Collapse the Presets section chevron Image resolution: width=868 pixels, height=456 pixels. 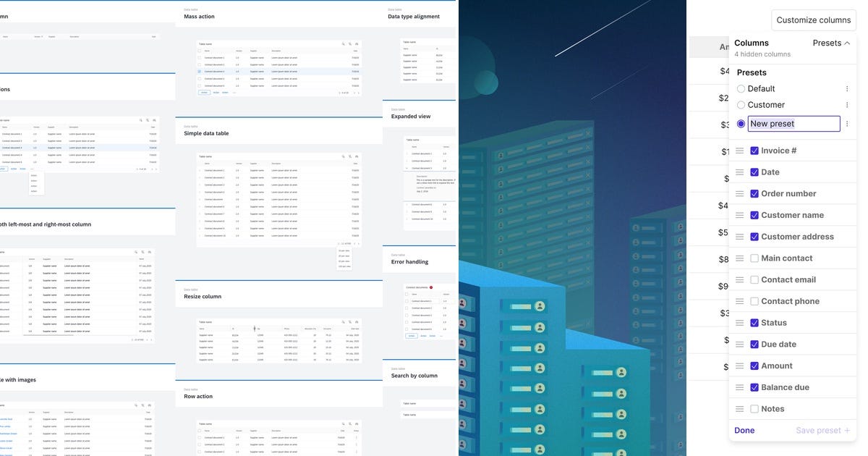coord(847,43)
